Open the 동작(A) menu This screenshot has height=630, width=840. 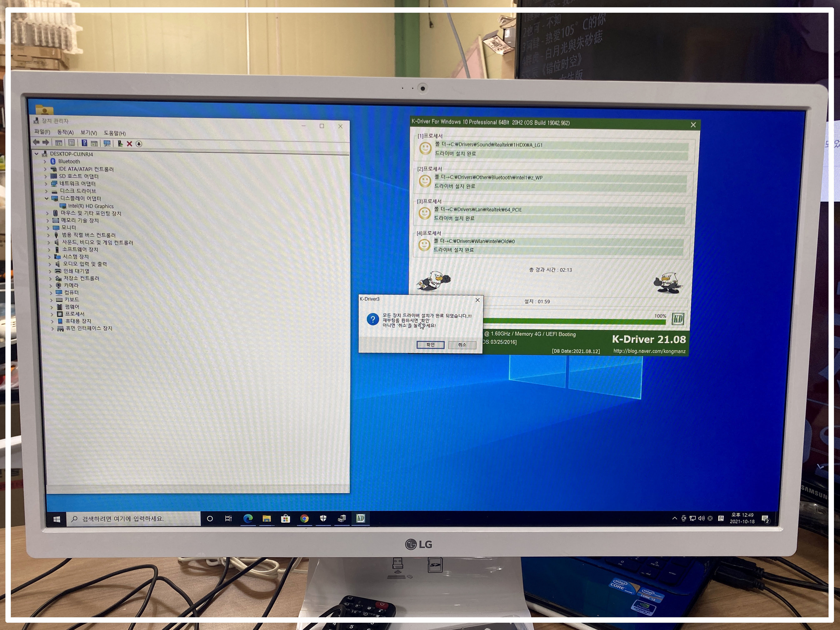click(x=65, y=132)
